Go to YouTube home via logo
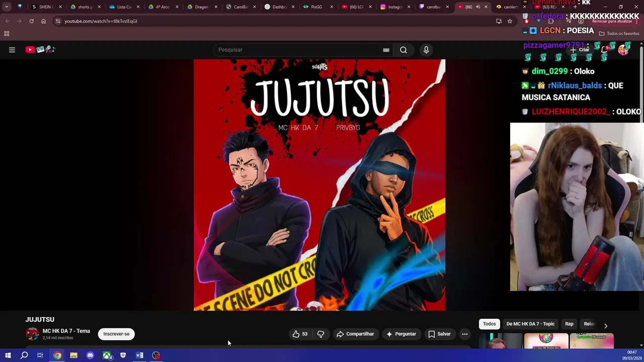The image size is (644, 362). (x=40, y=49)
